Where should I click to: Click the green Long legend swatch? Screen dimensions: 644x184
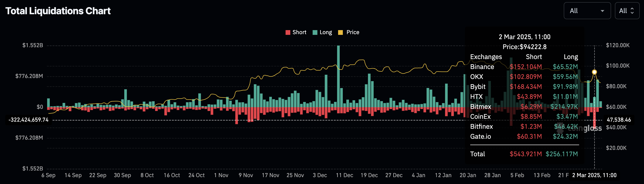coord(315,32)
